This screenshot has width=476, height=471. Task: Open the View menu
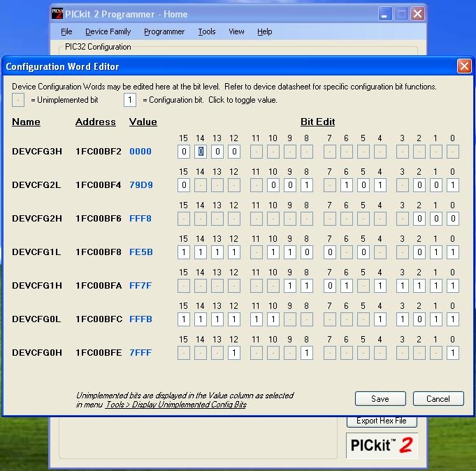point(236,31)
